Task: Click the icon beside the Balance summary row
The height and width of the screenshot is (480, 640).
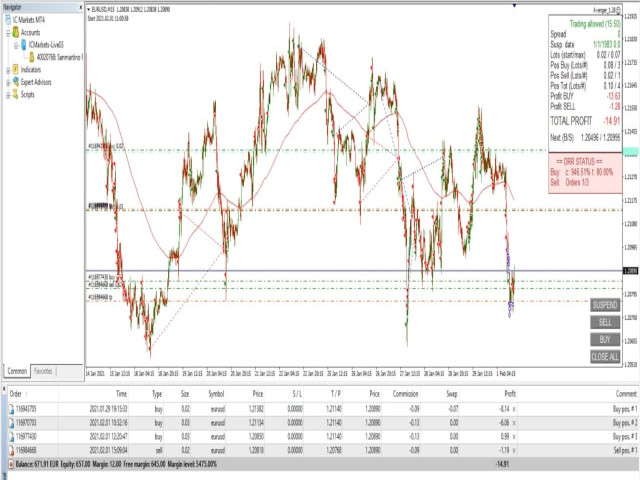Action: pos(11,464)
